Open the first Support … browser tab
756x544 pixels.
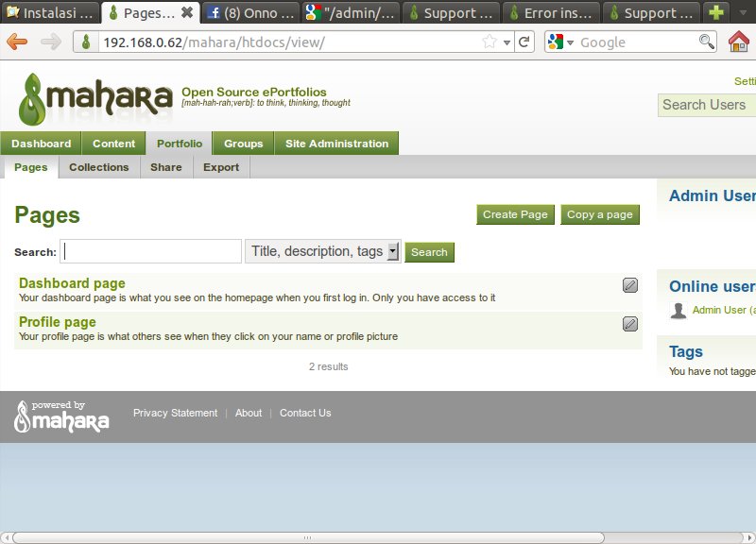(452, 12)
